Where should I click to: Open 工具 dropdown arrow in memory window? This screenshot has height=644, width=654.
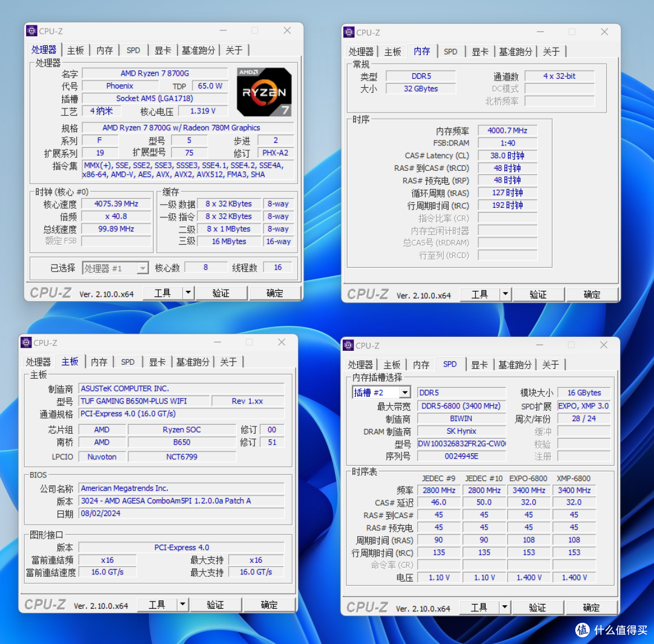[x=506, y=294]
